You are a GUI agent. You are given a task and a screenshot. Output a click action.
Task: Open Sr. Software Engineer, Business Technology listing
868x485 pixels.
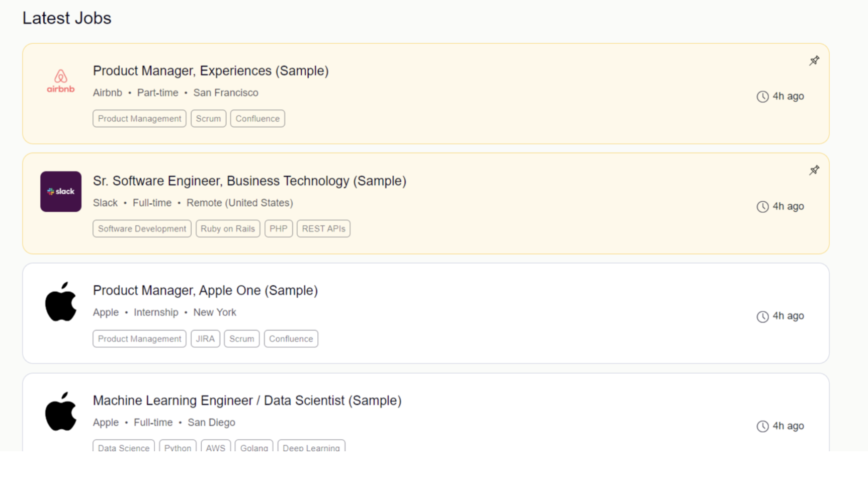(249, 181)
